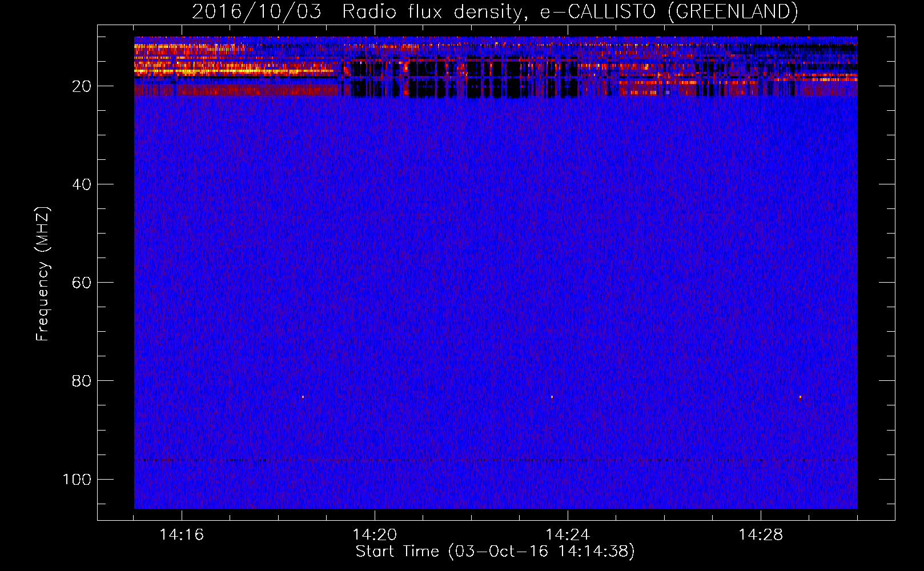Click the date "2016/10/03" in the title
Viewport: 924px width, 571px height.
[257, 12]
